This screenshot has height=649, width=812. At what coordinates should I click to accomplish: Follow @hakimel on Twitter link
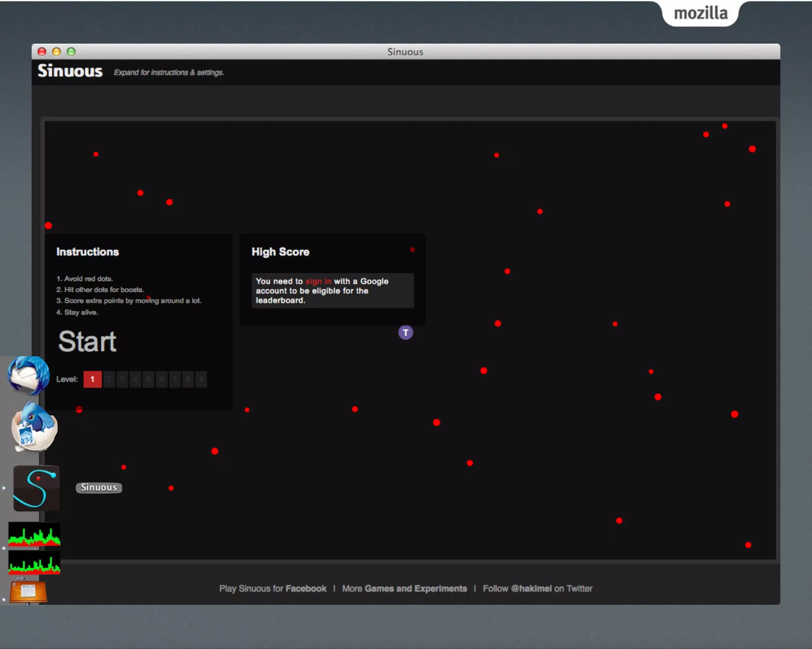pos(537,588)
